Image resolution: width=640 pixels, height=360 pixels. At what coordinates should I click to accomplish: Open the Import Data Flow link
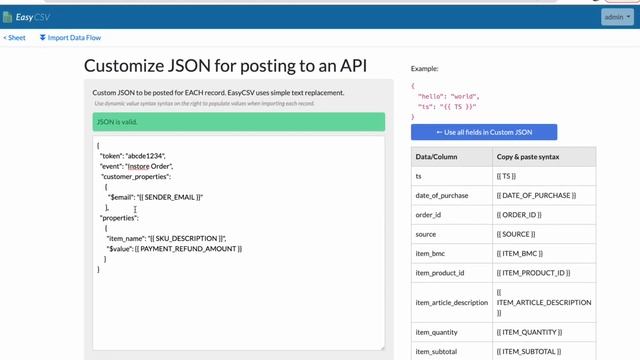click(70, 38)
